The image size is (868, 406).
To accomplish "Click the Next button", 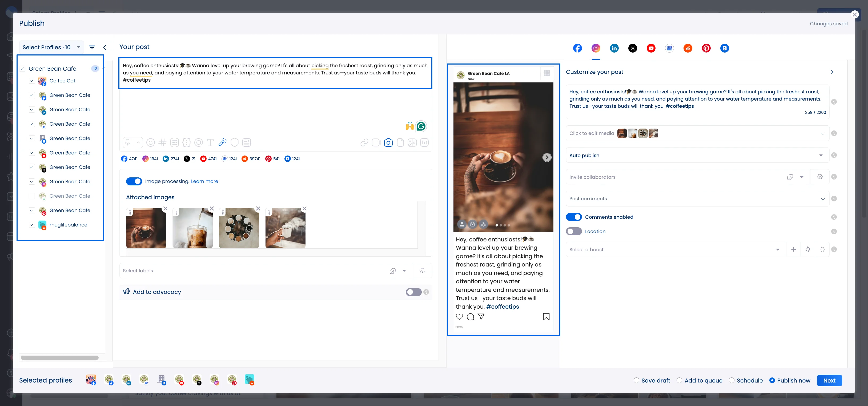I will [829, 380].
